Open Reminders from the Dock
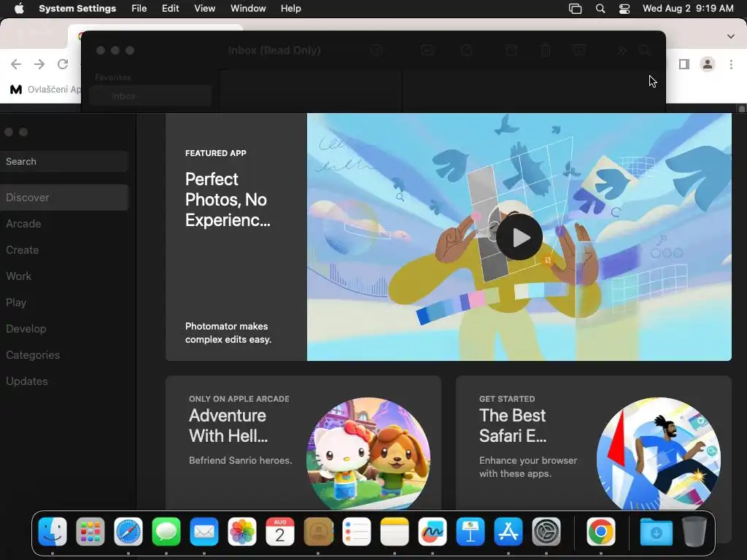This screenshot has width=747, height=560. point(356,532)
